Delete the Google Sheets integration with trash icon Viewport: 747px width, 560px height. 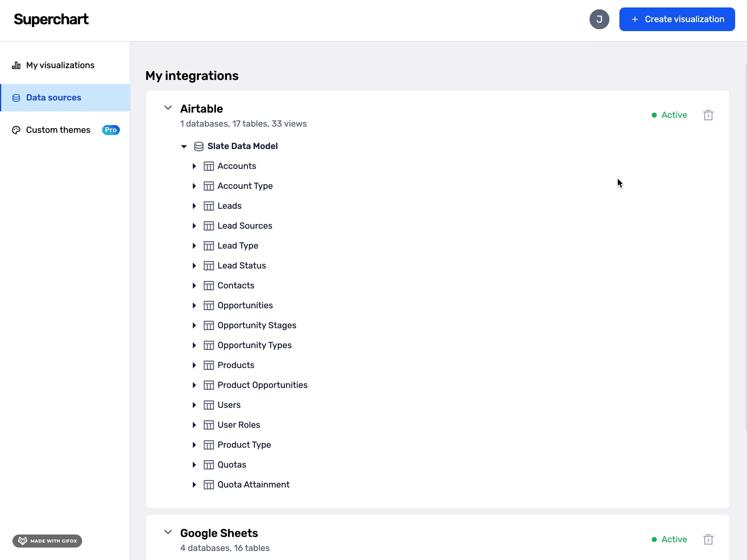(x=708, y=539)
